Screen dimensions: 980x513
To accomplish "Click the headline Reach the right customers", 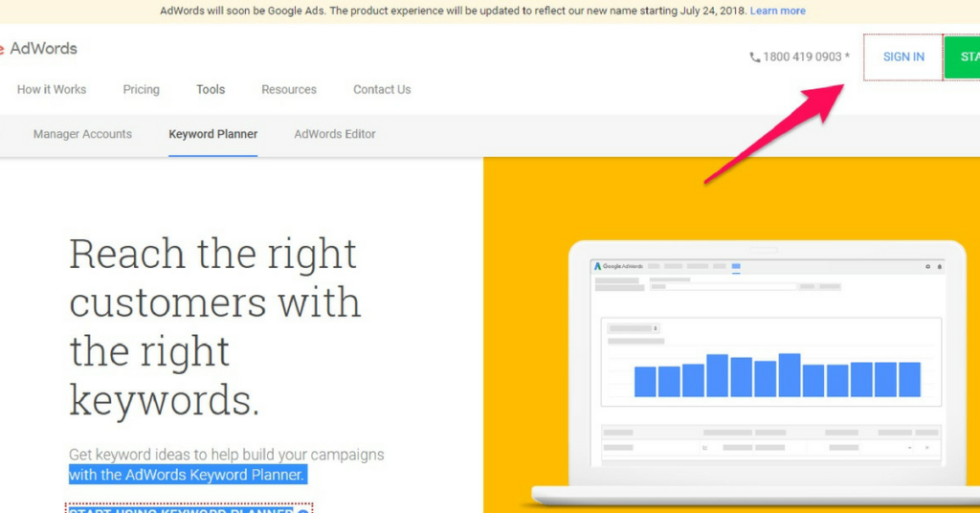I will [214, 326].
